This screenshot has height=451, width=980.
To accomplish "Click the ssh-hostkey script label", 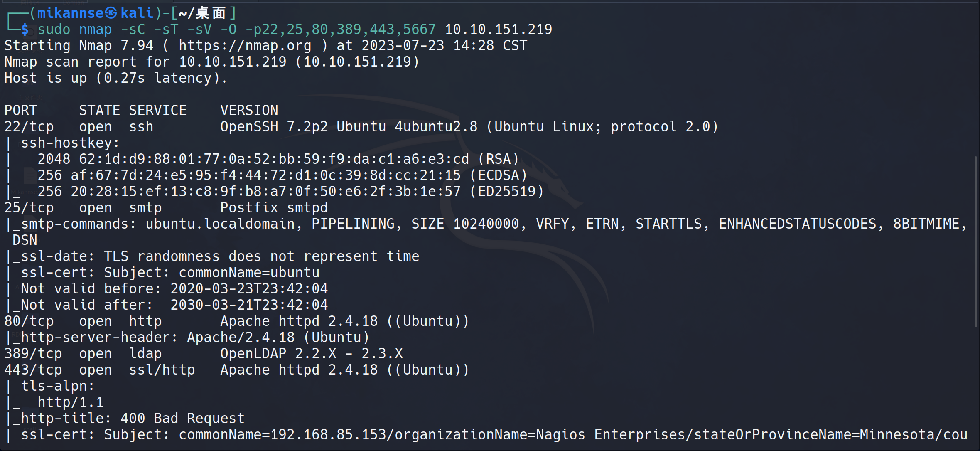I will click(x=70, y=143).
